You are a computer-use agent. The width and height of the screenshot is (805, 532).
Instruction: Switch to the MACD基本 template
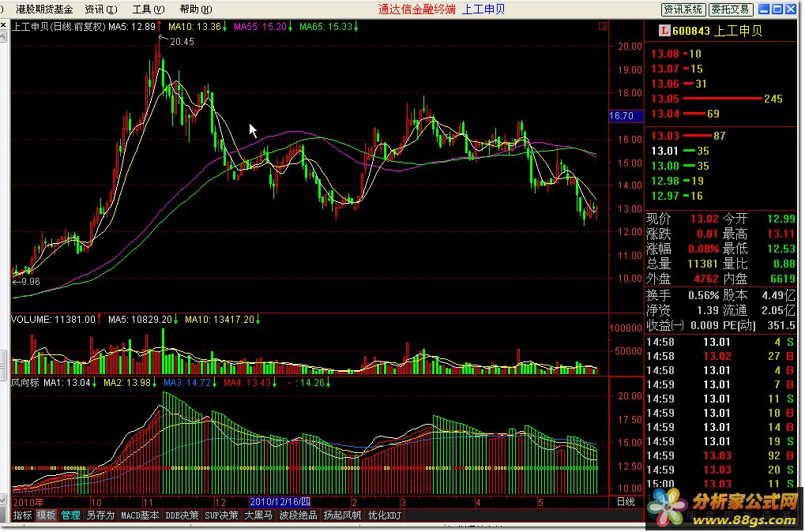point(140,515)
